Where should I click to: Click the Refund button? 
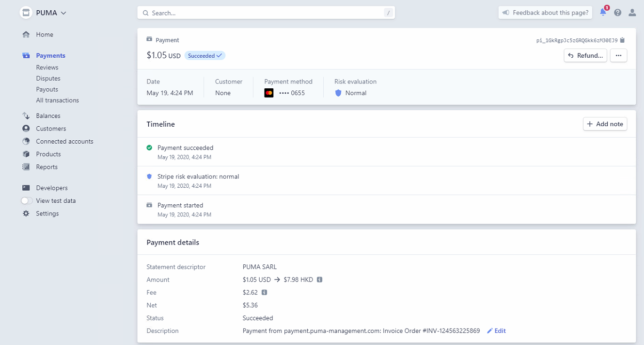585,56
